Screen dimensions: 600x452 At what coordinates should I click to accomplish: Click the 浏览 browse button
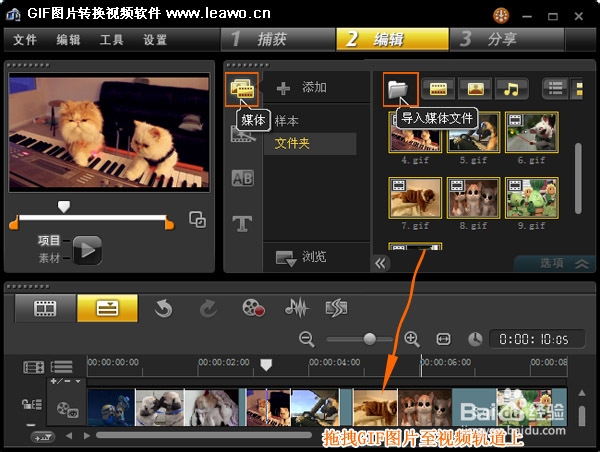pyautogui.click(x=302, y=257)
